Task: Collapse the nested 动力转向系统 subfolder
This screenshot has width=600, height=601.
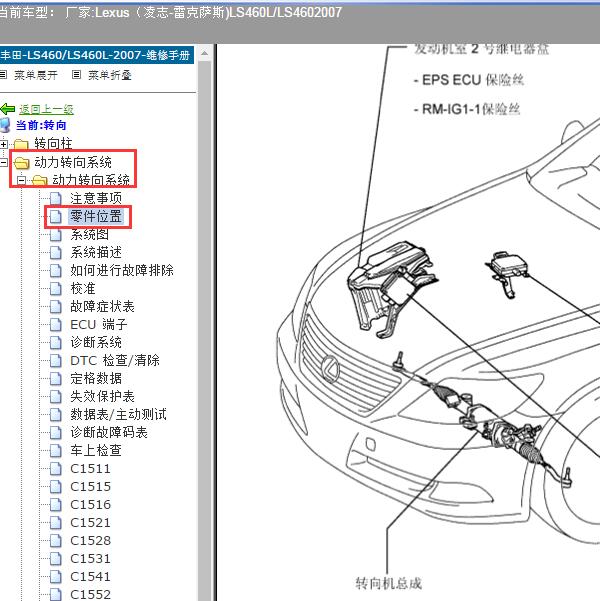Action: click(x=21, y=180)
